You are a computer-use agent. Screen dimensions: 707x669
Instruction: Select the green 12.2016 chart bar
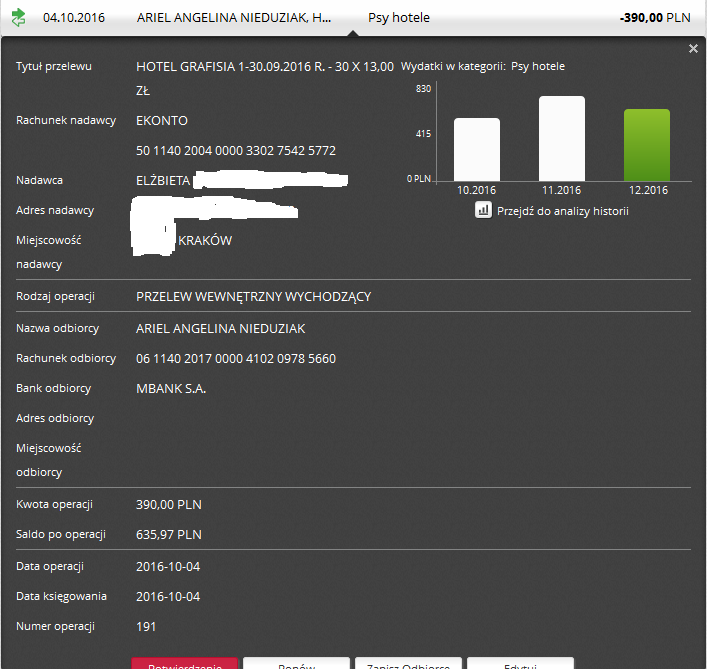point(646,145)
